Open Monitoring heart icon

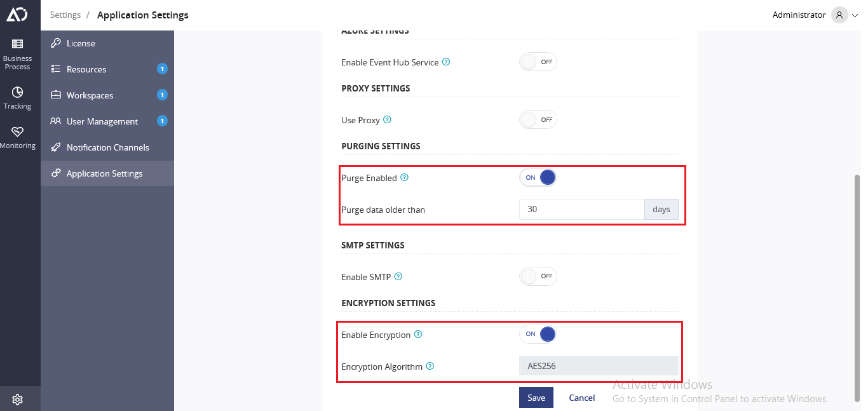coord(18,131)
